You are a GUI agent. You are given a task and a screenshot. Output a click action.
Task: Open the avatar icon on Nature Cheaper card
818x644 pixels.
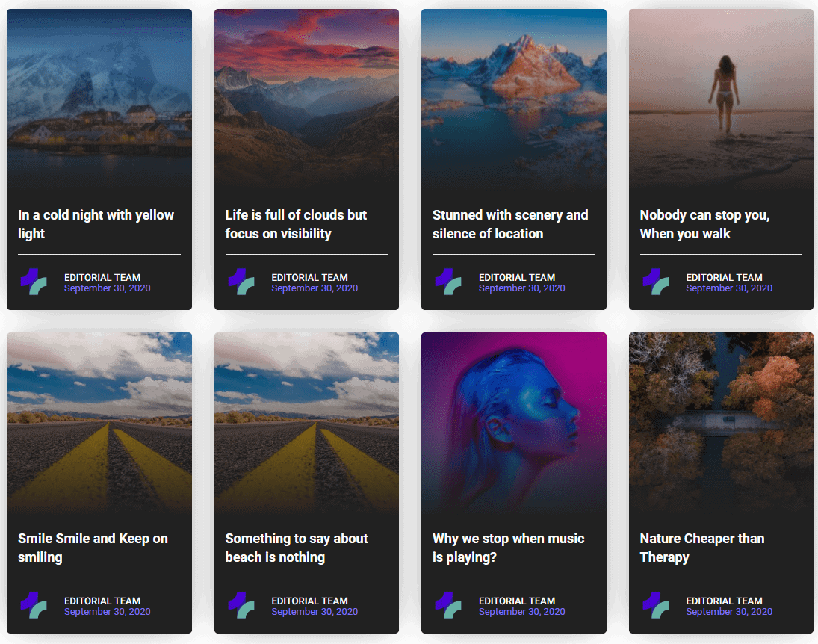pos(656,606)
